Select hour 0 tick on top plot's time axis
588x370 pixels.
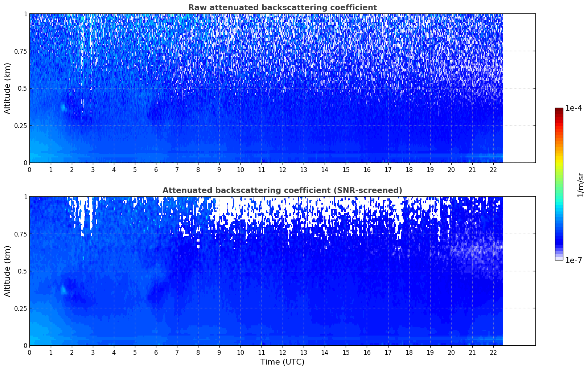pos(29,169)
